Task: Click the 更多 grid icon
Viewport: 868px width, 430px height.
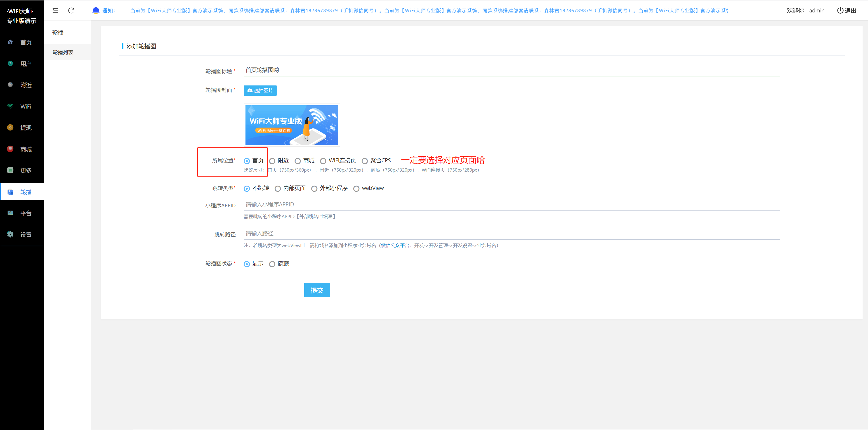Action: 10,170
